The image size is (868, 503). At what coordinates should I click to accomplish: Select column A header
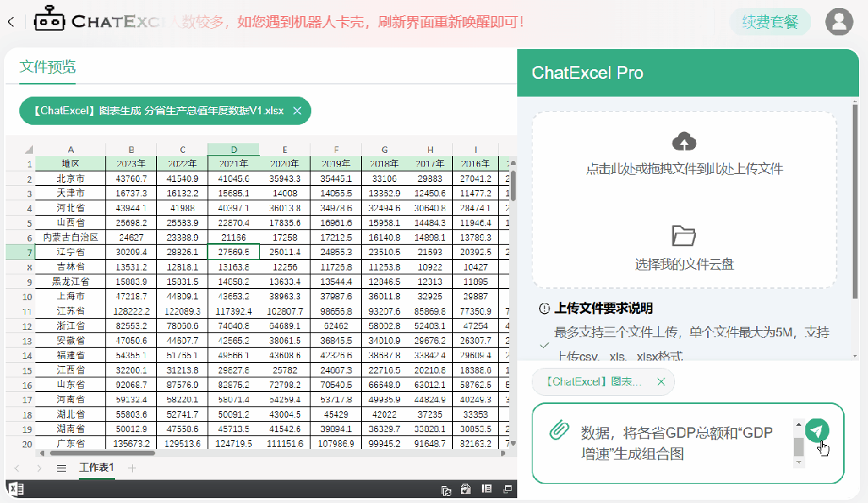pyautogui.click(x=70, y=150)
